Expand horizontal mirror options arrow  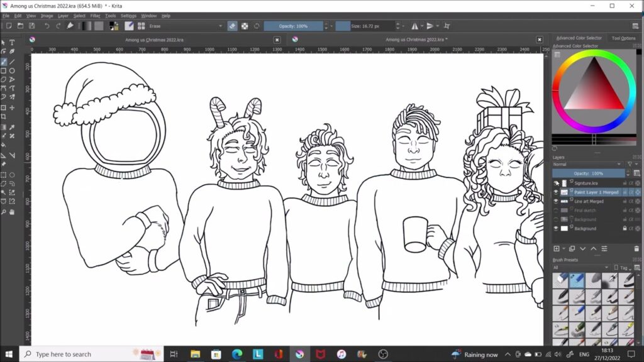click(x=422, y=26)
